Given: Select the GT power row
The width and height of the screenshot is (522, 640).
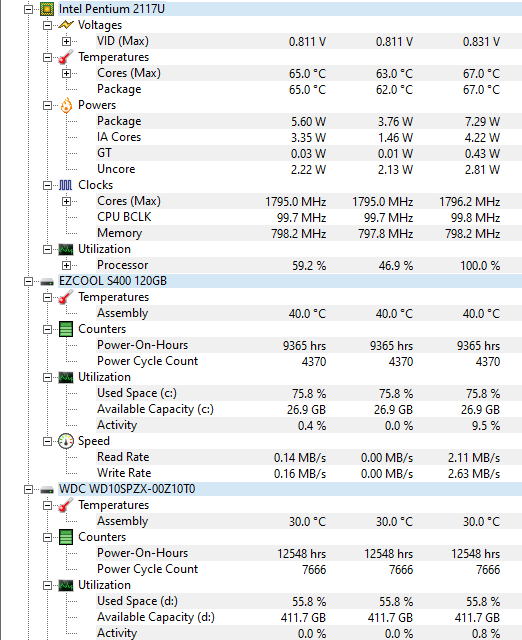Looking at the screenshot, I should [x=309, y=153].
